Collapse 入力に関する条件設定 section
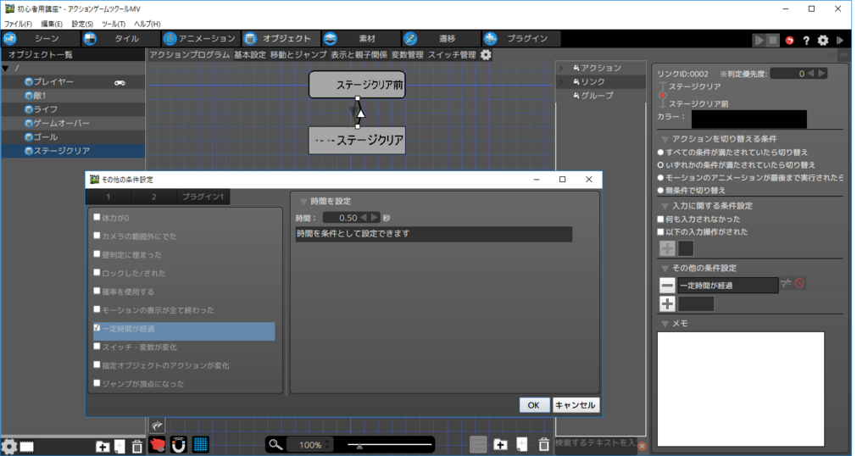The height and width of the screenshot is (456, 868). pyautogui.click(x=665, y=206)
